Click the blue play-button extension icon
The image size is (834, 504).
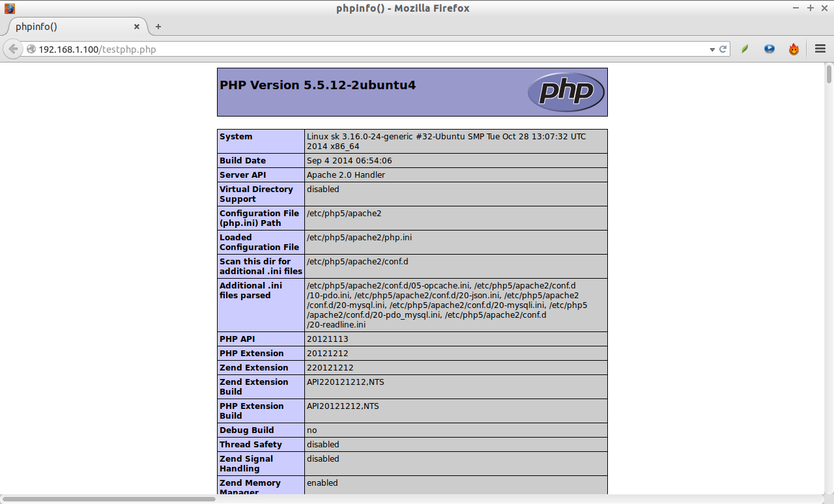(769, 49)
